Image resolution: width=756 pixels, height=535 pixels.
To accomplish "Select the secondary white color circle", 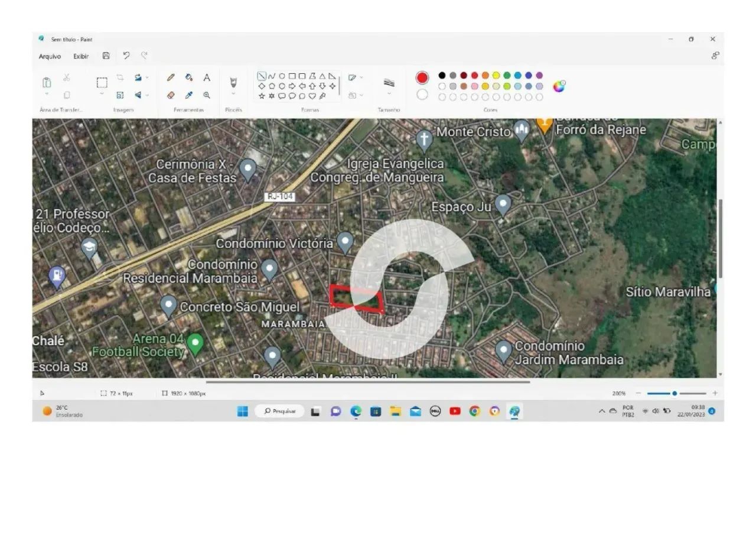I will [422, 95].
